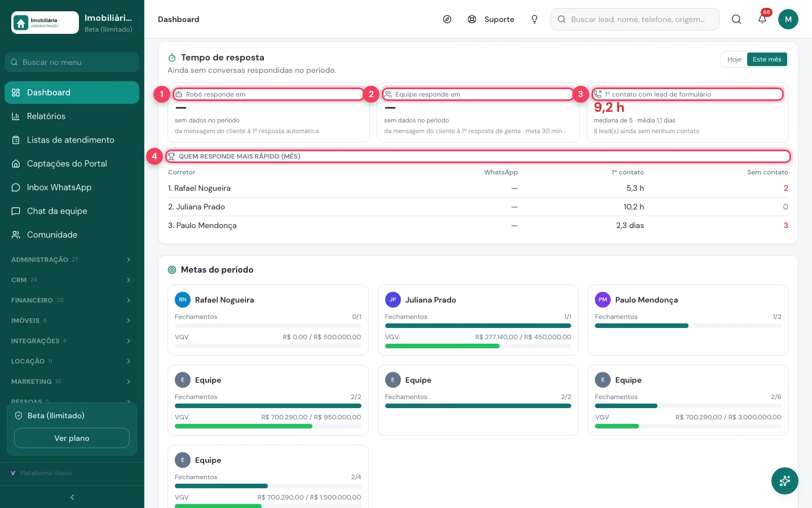Click Juliana Prado's JP avatar
Viewport: 812px width, 508px height.
click(x=393, y=300)
